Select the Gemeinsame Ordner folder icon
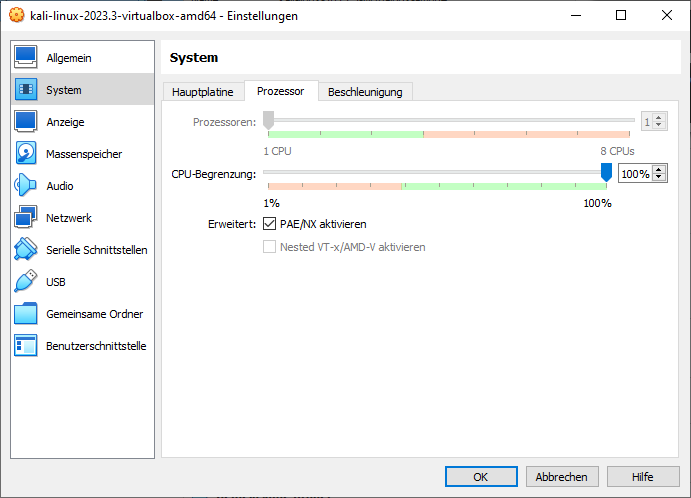 tap(26, 314)
